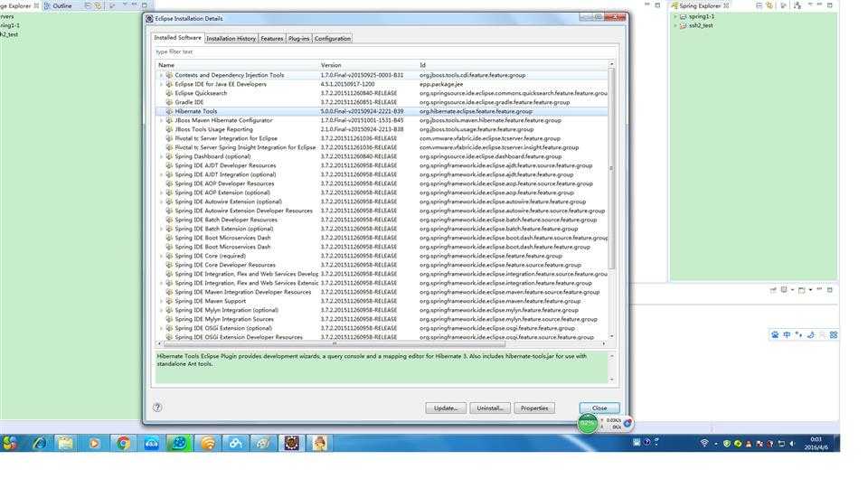Viewport: 868px width, 488px height.
Task: Open Windows Explorer folder from taskbar
Action: click(66, 443)
